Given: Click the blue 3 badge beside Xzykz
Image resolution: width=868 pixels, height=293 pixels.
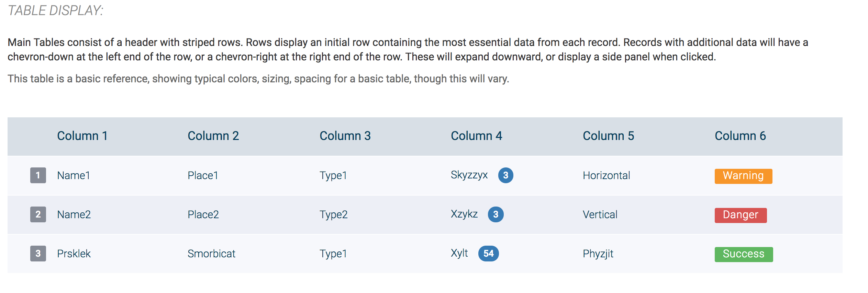Looking at the screenshot, I should pyautogui.click(x=496, y=214).
